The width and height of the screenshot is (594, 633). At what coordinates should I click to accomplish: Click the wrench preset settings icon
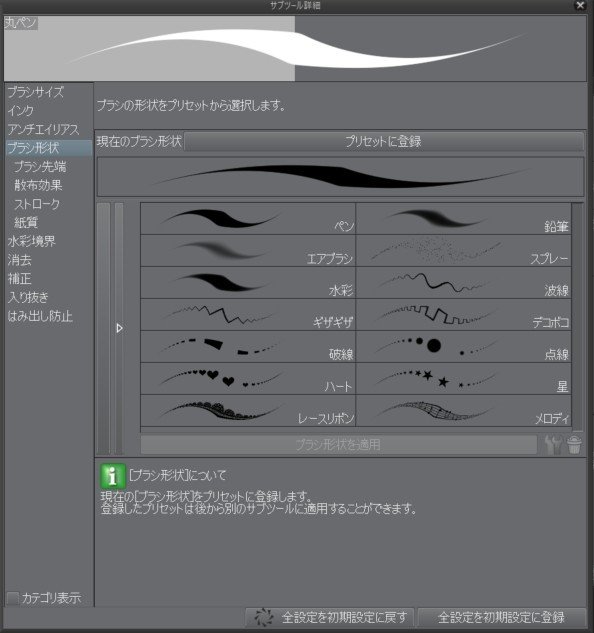(553, 444)
